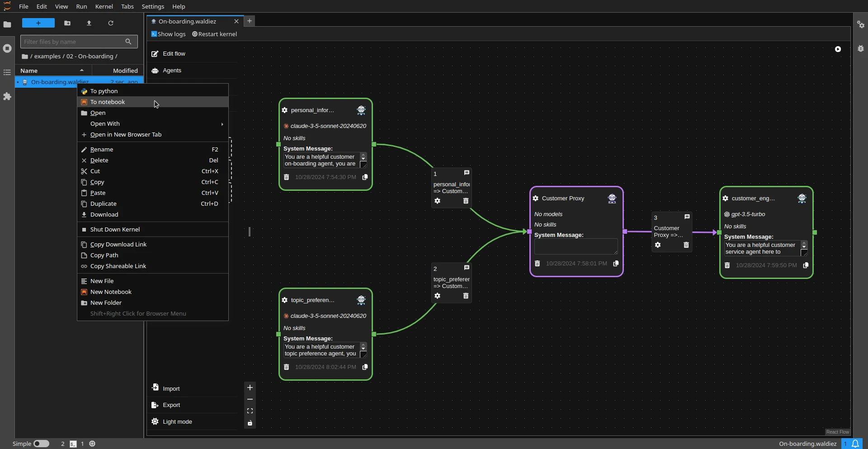Zoom out of the flow canvas
This screenshot has width=868, height=449.
click(250, 399)
